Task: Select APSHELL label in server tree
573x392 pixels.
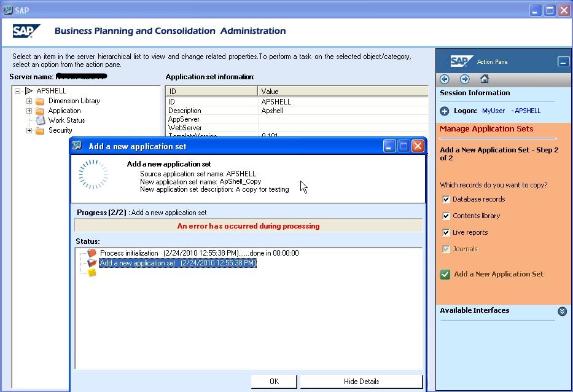Action: tap(52, 91)
